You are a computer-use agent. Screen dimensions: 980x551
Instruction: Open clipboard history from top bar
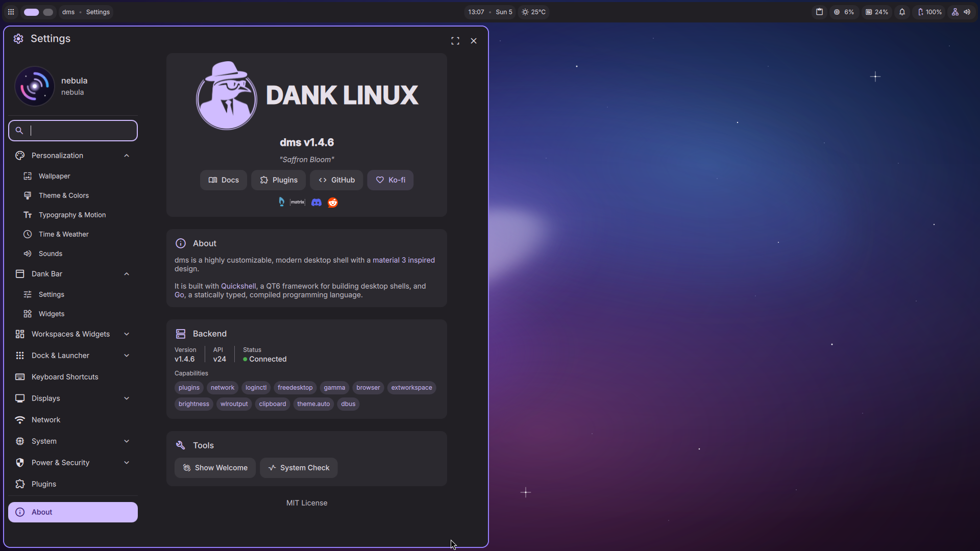coord(819,12)
